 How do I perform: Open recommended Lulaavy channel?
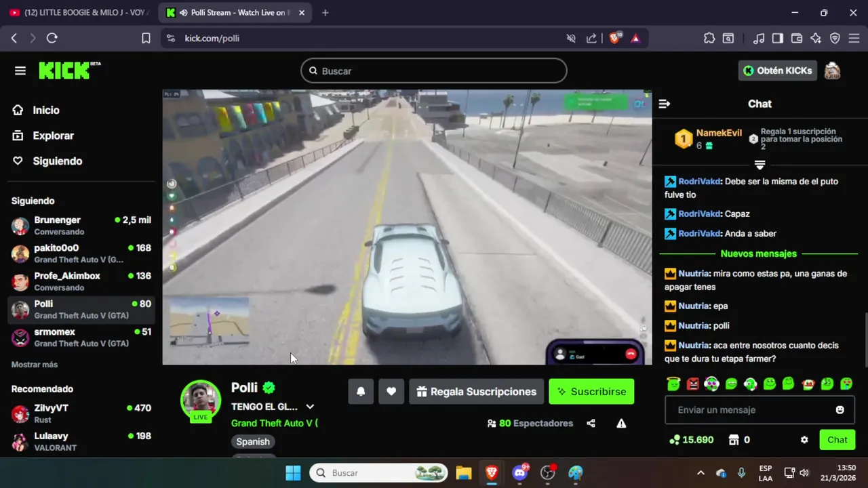81,442
